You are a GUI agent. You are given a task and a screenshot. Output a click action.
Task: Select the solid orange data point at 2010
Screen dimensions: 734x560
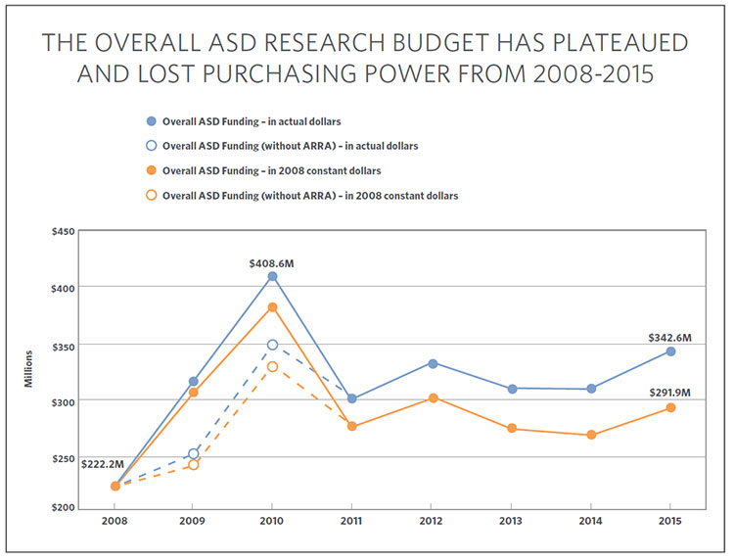[x=273, y=307]
